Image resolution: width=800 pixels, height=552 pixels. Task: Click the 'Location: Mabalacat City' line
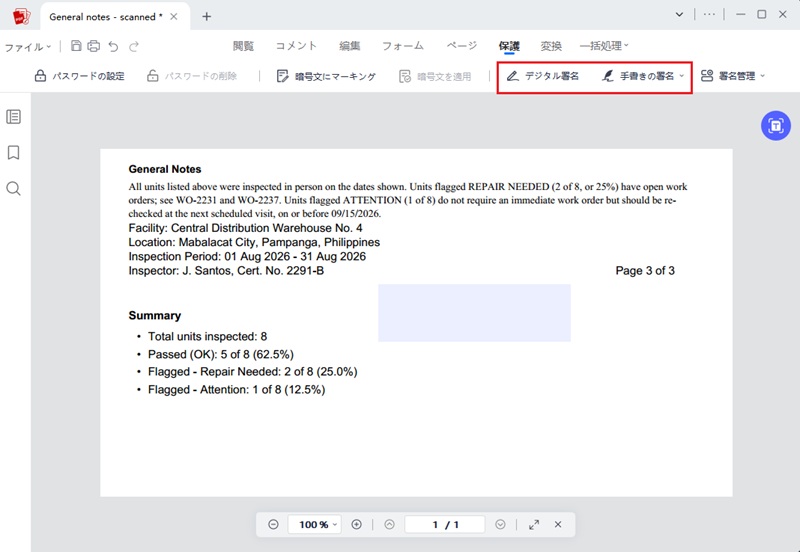coord(254,242)
